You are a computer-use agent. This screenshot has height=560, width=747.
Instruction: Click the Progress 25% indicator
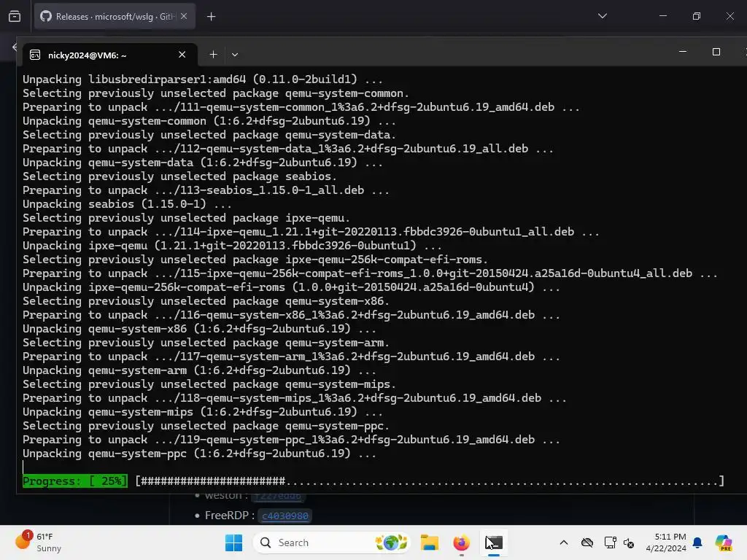pyautogui.click(x=75, y=481)
